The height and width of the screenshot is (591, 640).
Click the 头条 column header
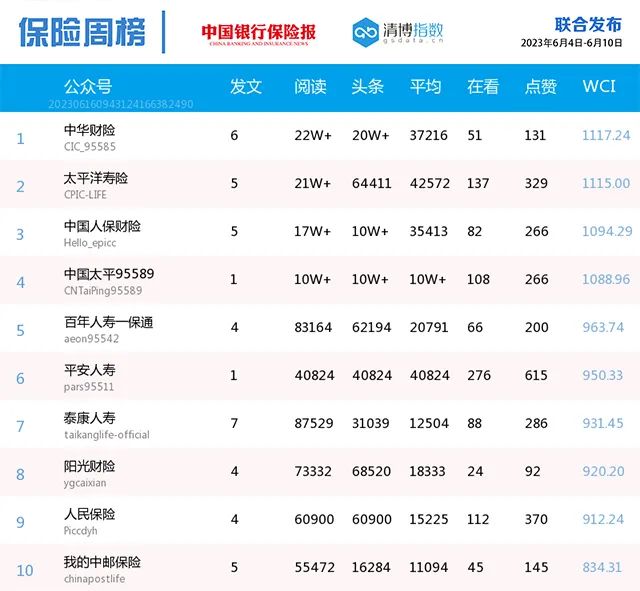pyautogui.click(x=367, y=87)
